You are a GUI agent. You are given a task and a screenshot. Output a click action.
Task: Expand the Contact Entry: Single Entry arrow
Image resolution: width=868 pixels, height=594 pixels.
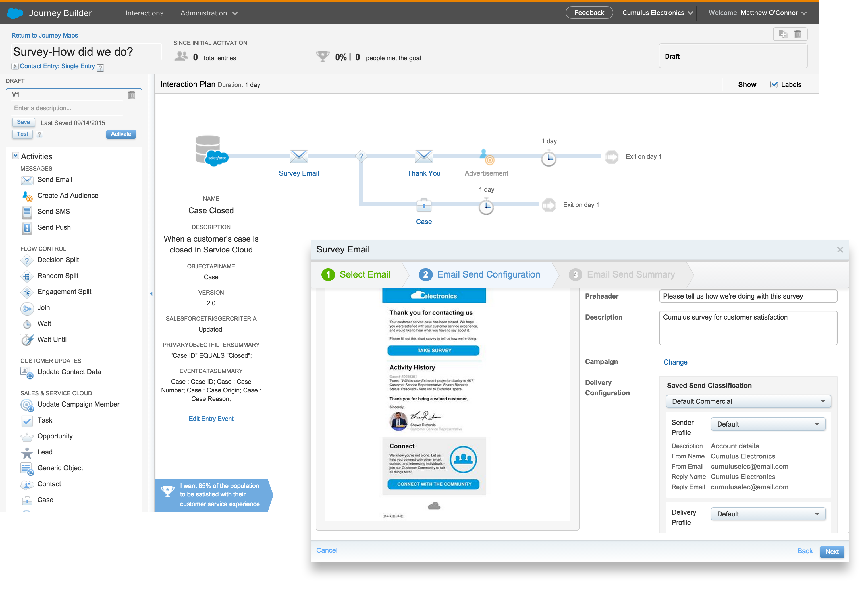pos(14,66)
